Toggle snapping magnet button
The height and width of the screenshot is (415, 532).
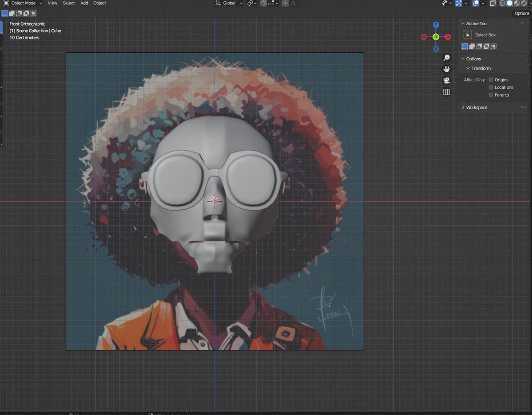[263, 3]
